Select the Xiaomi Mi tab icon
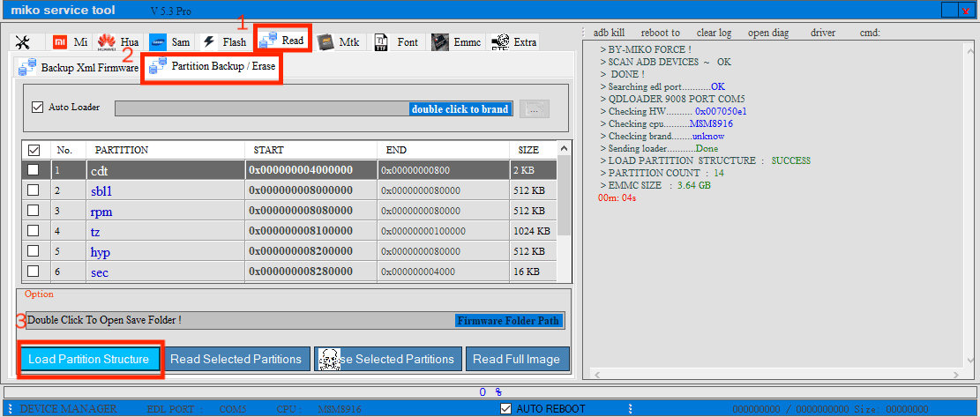Image resolution: width=980 pixels, height=417 pixels. click(x=59, y=42)
